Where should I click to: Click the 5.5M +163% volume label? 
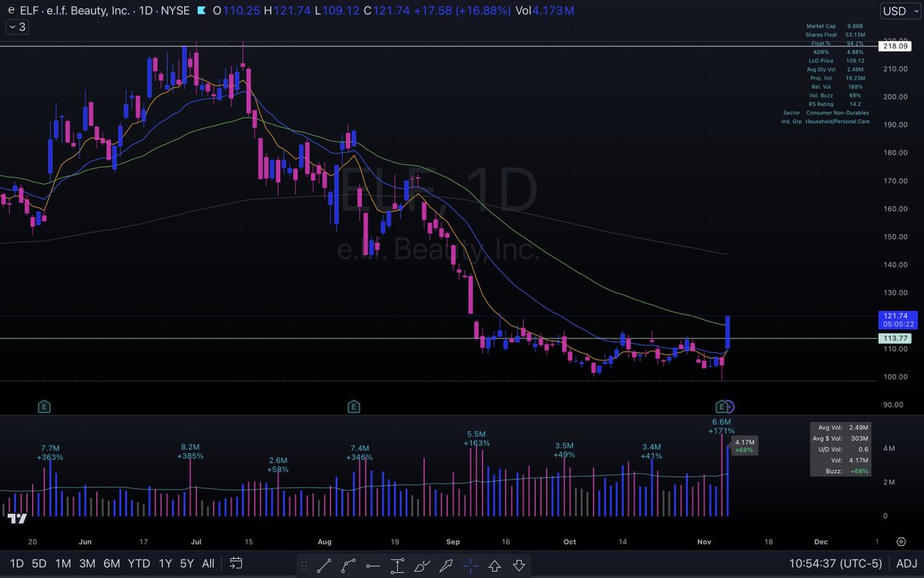point(477,439)
